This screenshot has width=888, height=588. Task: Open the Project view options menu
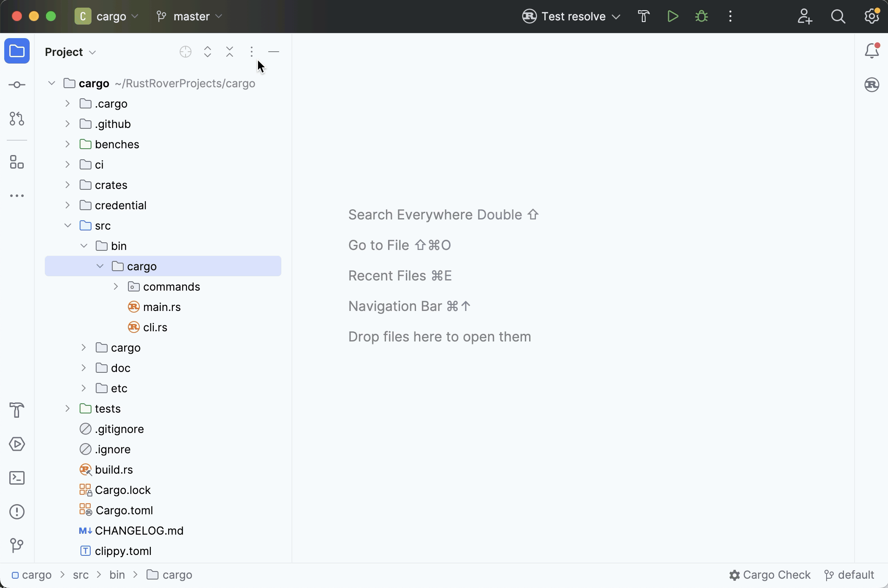coord(251,52)
